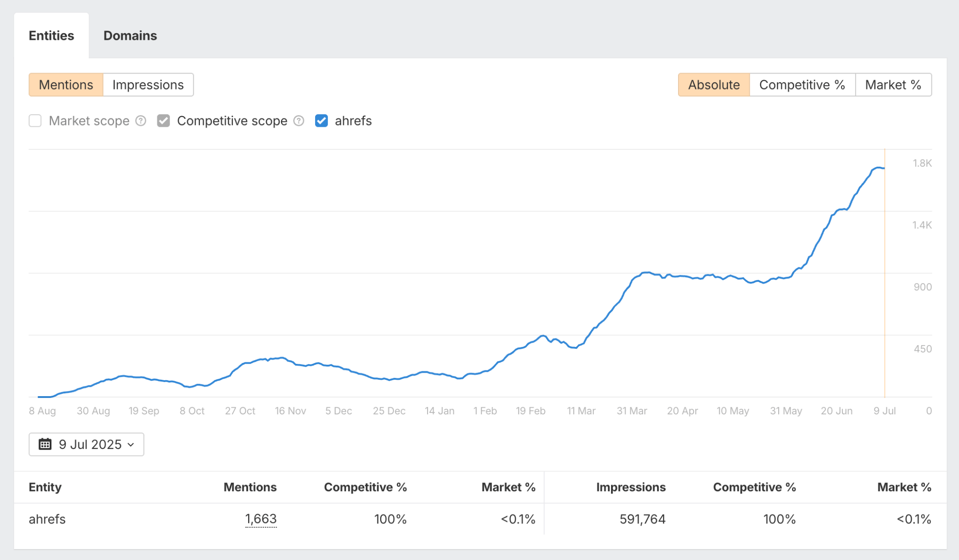Uncheck the Competitive scope checkbox
959x560 pixels.
click(x=163, y=121)
